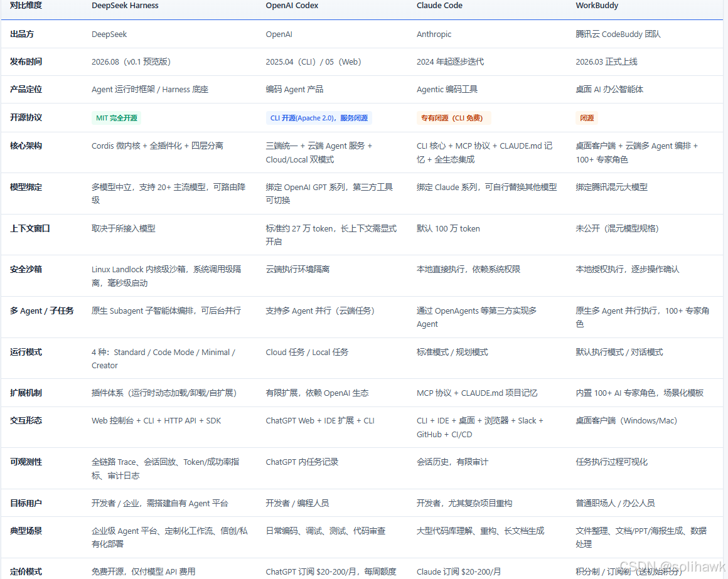Viewport: 728px width, 579px height.
Task: Click the WorkBuddy column header
Action: [x=597, y=6]
